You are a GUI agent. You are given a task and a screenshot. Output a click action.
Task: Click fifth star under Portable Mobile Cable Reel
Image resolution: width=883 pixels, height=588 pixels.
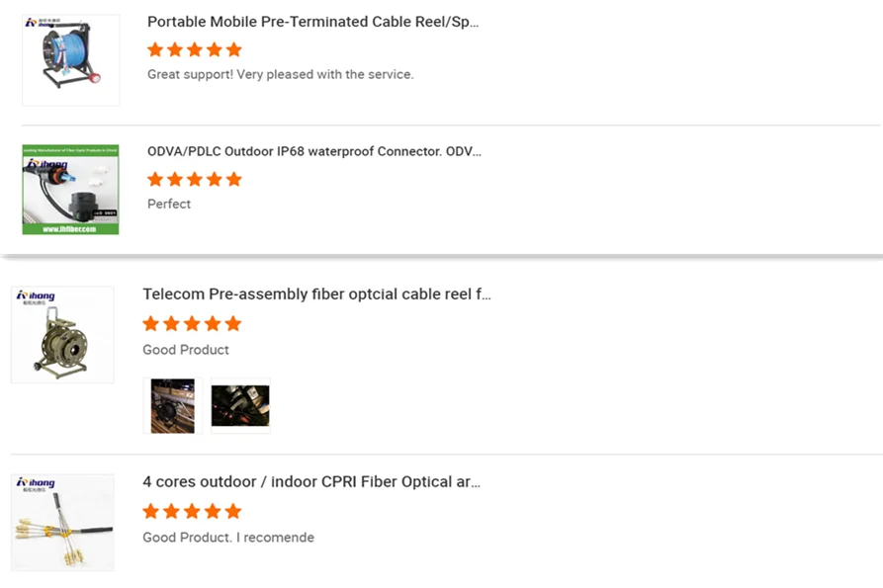[233, 49]
